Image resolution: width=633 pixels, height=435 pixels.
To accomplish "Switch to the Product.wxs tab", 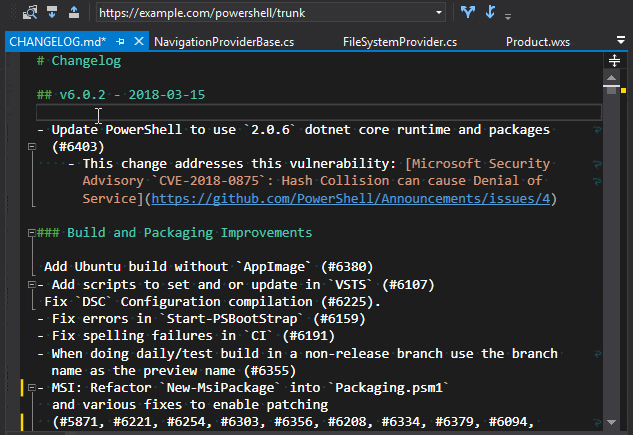I will pyautogui.click(x=538, y=42).
